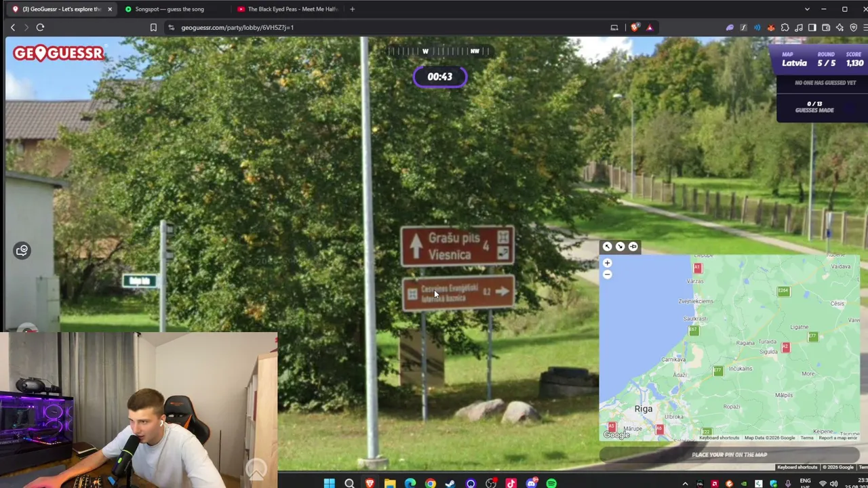Open a new browser tab

click(x=352, y=9)
